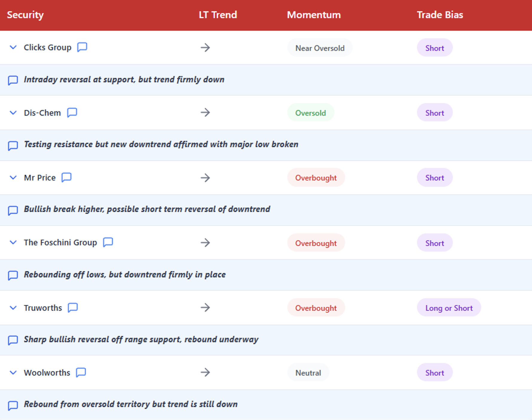Open comment icon next to Clicks Group
Image resolution: width=532 pixels, height=420 pixels.
[82, 47]
